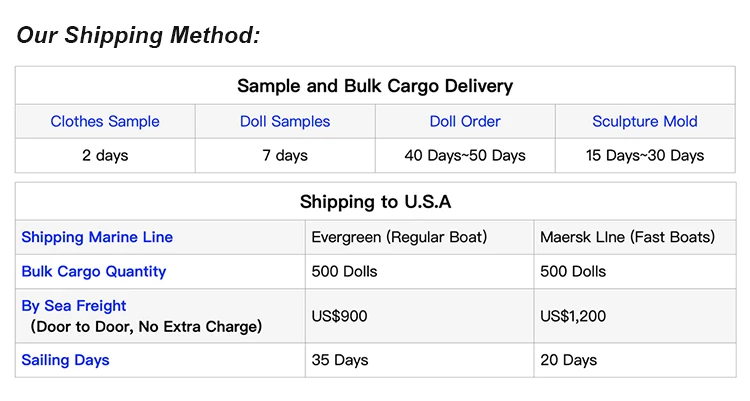Click the US$900 freight price

(340, 316)
